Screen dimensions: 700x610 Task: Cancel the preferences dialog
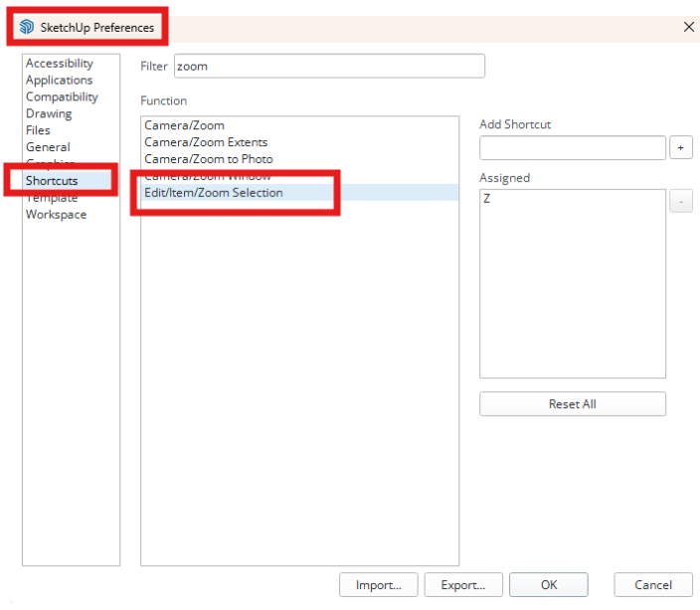[x=653, y=585]
